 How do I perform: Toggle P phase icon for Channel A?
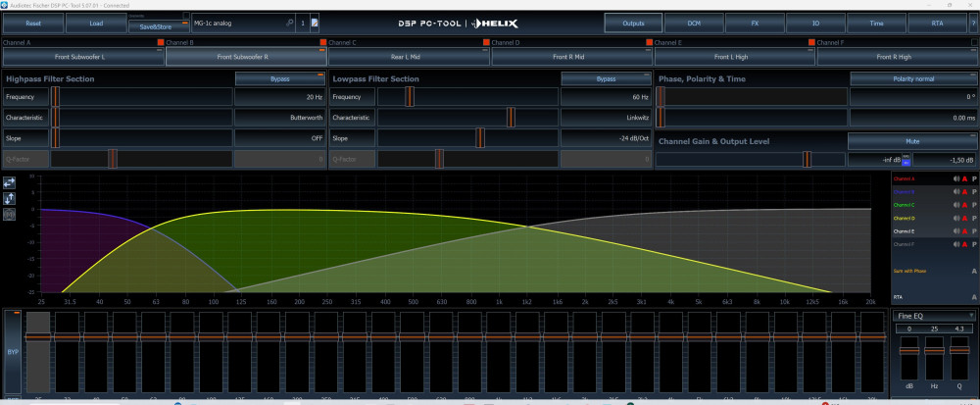(974, 178)
